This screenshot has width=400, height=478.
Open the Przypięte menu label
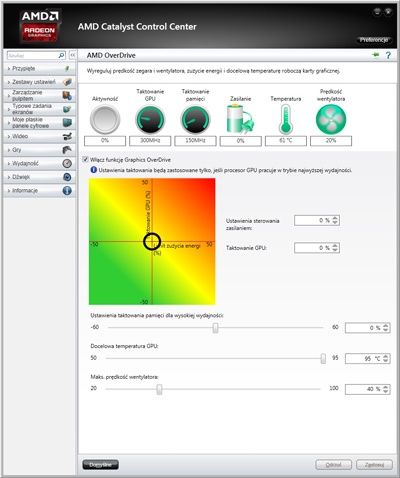coord(23,68)
